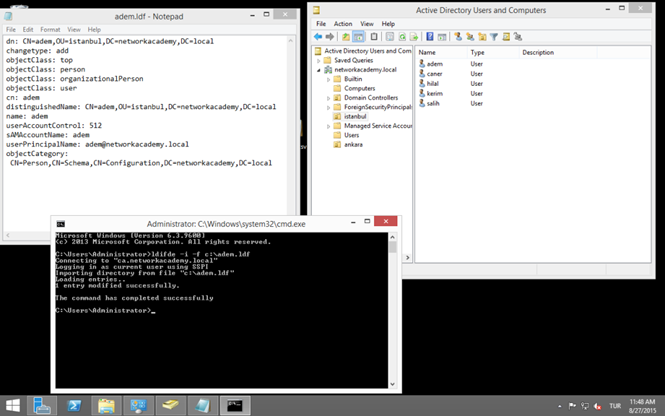
Task: Click the clipboard icon in Active Directory toolbar
Action: 374,37
